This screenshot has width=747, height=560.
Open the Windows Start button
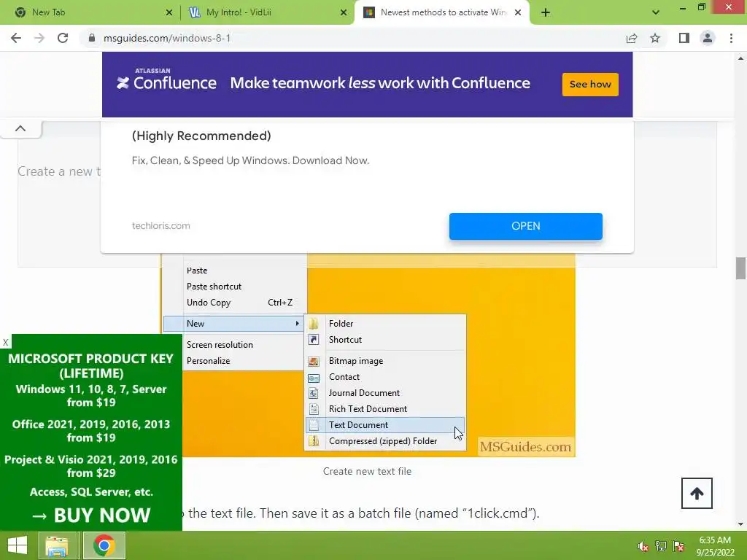[18, 545]
